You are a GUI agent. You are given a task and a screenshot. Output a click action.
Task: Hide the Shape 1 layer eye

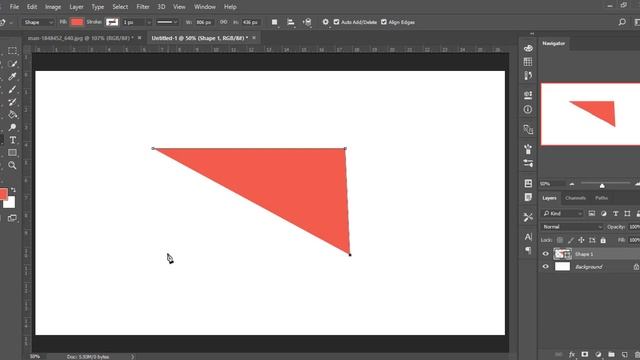point(546,254)
